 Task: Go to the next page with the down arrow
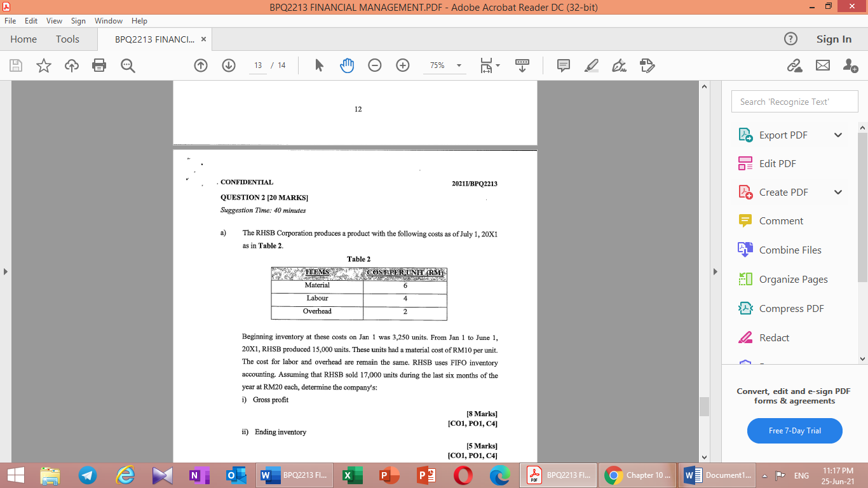228,65
